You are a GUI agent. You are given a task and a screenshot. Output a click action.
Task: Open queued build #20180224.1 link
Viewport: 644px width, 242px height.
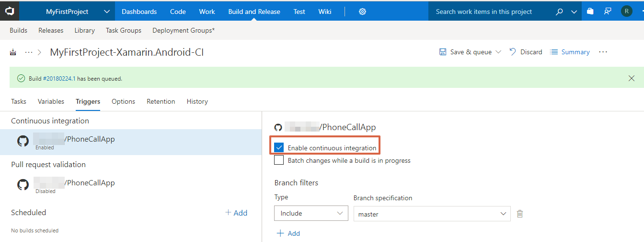coord(59,78)
